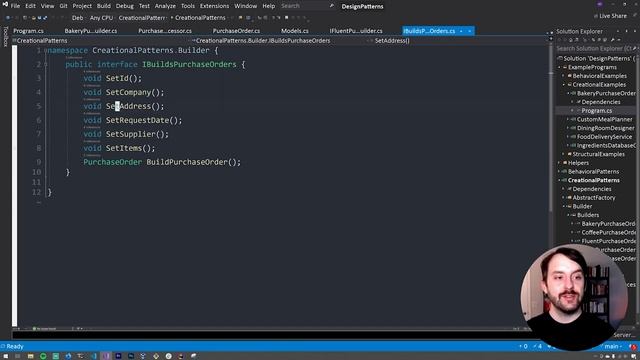Select Program.cs in Solution Explorer
The width and height of the screenshot is (640, 360).
point(596,111)
